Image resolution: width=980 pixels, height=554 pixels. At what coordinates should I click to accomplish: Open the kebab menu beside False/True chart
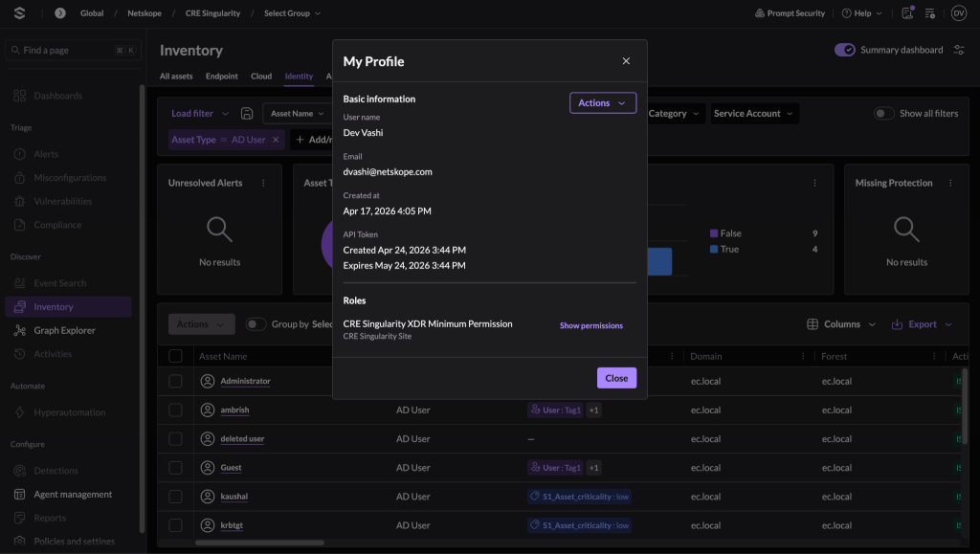[x=815, y=183]
